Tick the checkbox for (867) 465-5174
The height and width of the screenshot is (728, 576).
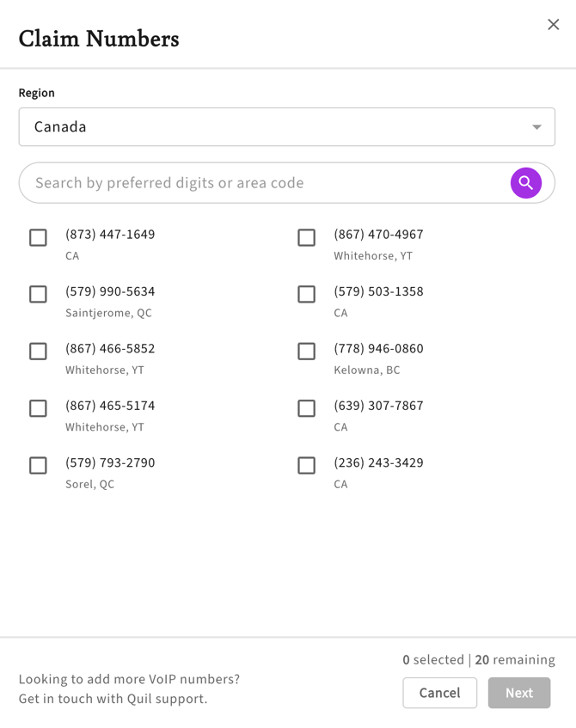(x=38, y=408)
